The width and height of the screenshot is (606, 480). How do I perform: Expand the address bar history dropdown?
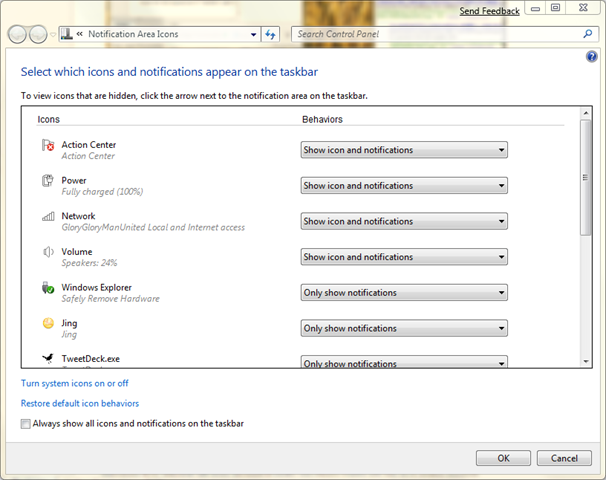click(254, 34)
